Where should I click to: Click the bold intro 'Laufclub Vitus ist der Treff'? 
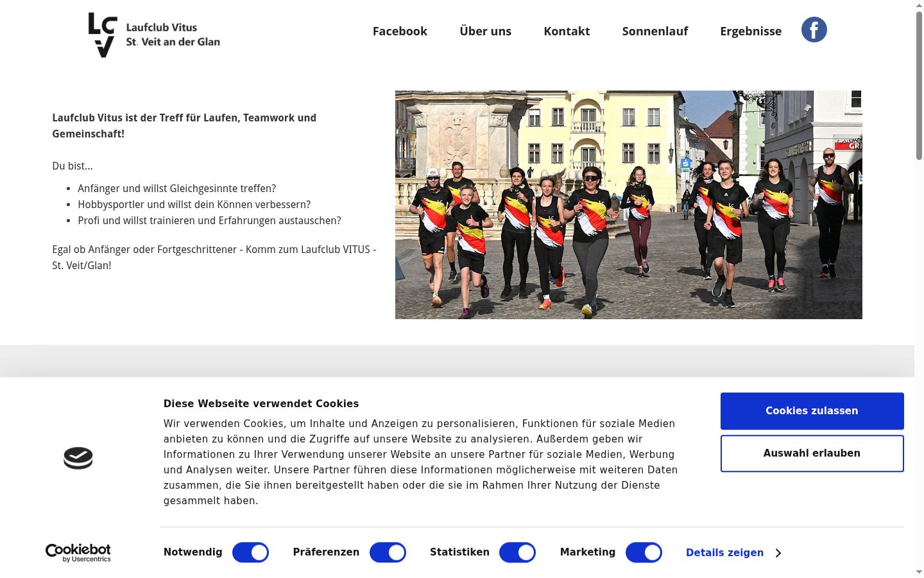pos(184,126)
